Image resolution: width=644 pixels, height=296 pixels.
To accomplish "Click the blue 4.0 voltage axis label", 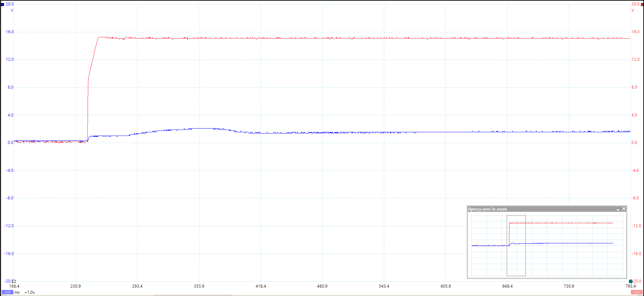I will 10,115.
